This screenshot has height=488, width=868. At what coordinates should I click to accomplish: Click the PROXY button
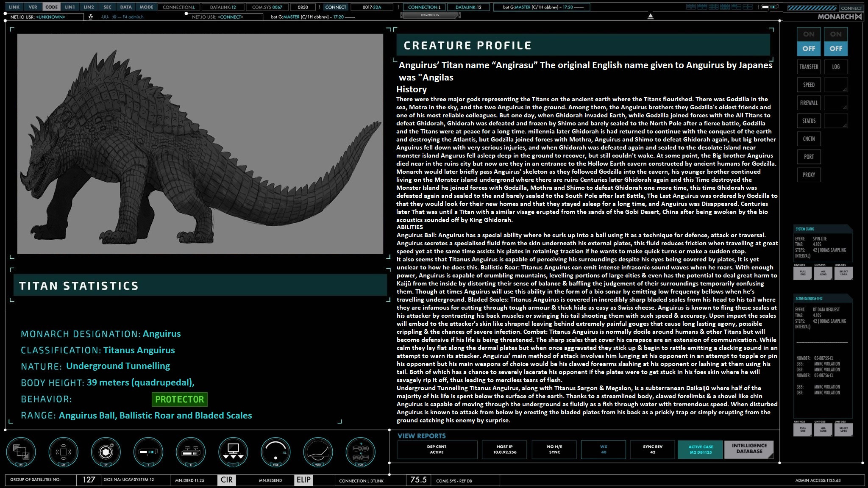(809, 175)
